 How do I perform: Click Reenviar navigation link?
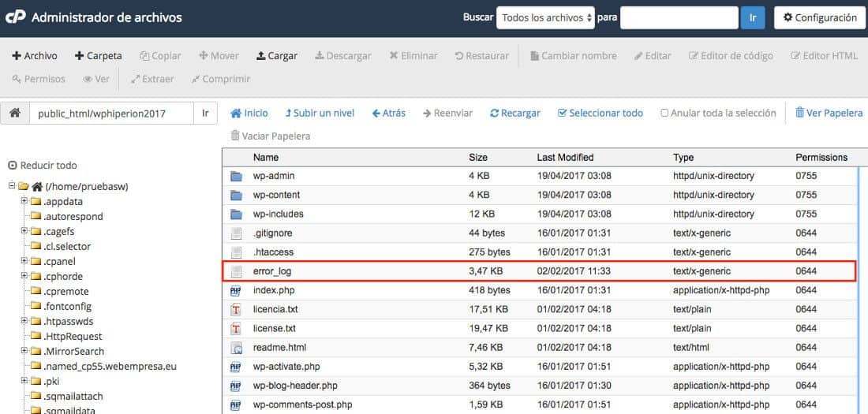[448, 113]
